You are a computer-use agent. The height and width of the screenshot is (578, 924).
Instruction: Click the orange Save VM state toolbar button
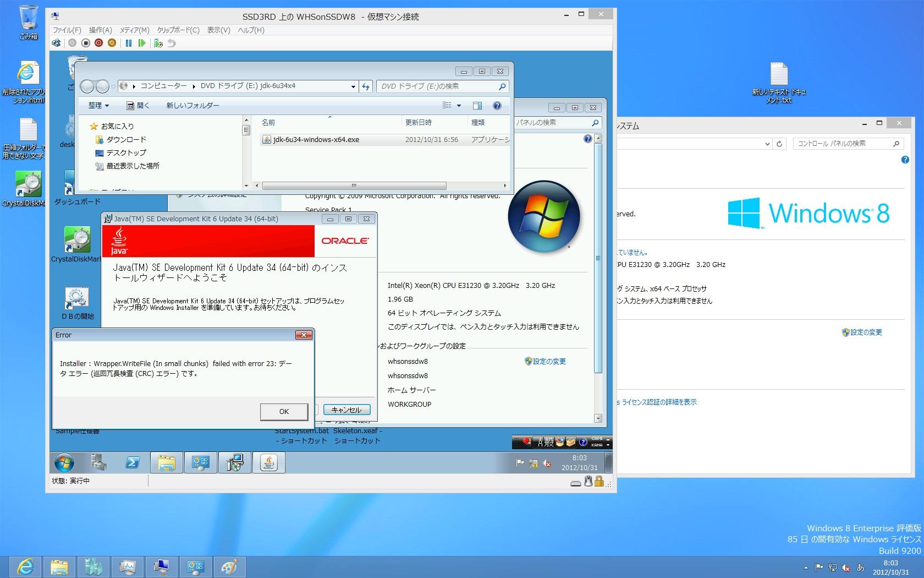coord(112,43)
